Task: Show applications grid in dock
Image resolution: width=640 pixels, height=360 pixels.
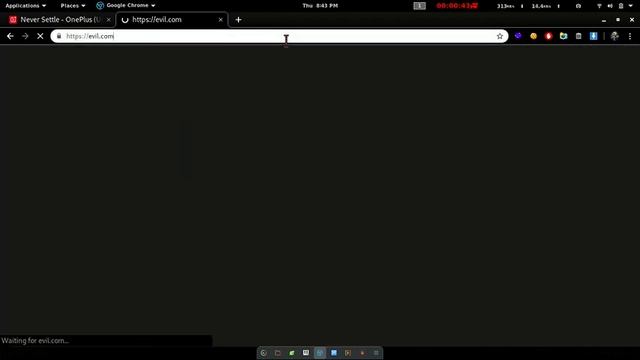Action: [376, 353]
